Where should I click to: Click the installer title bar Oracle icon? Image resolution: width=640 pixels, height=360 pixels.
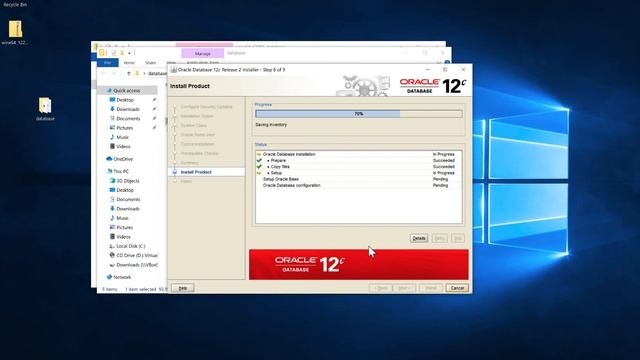click(x=173, y=70)
